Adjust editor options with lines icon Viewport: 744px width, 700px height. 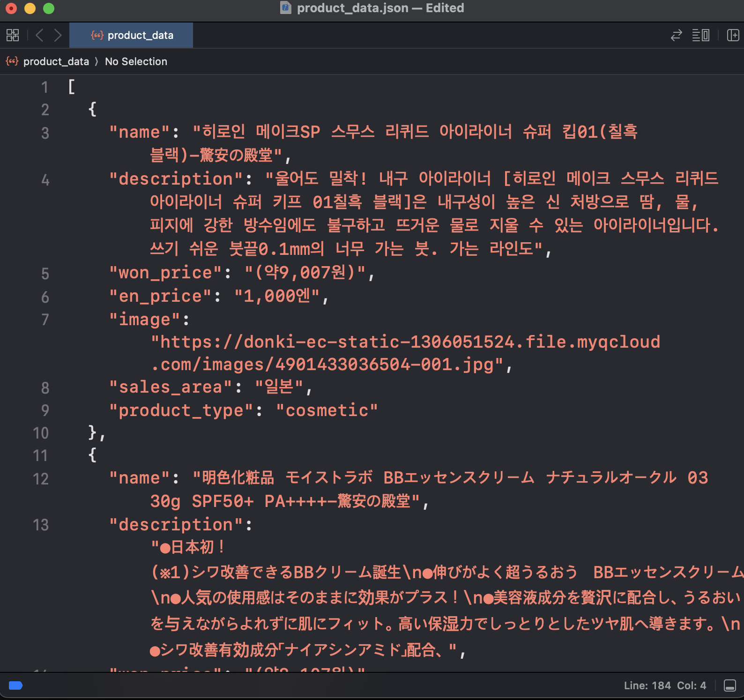coord(701,35)
